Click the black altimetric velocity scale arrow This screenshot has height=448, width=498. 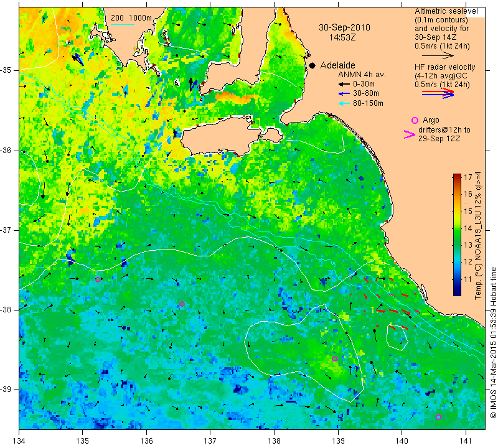tap(438, 56)
